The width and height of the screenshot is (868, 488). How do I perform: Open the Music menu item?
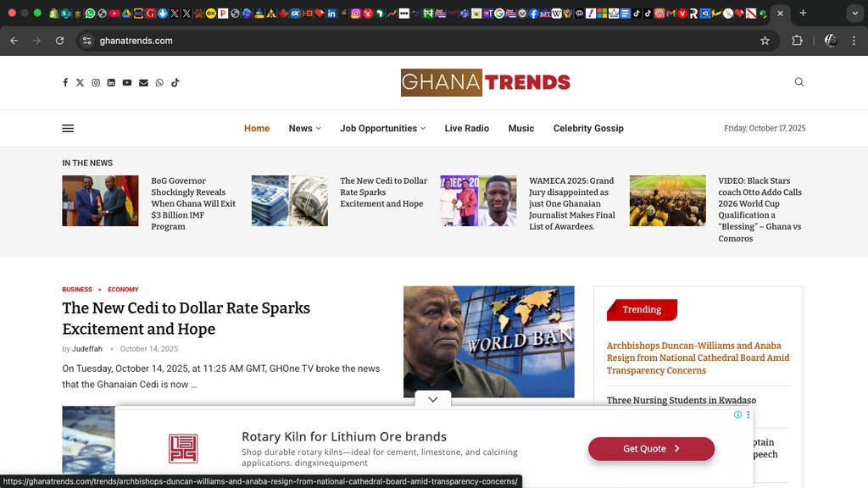click(521, 129)
